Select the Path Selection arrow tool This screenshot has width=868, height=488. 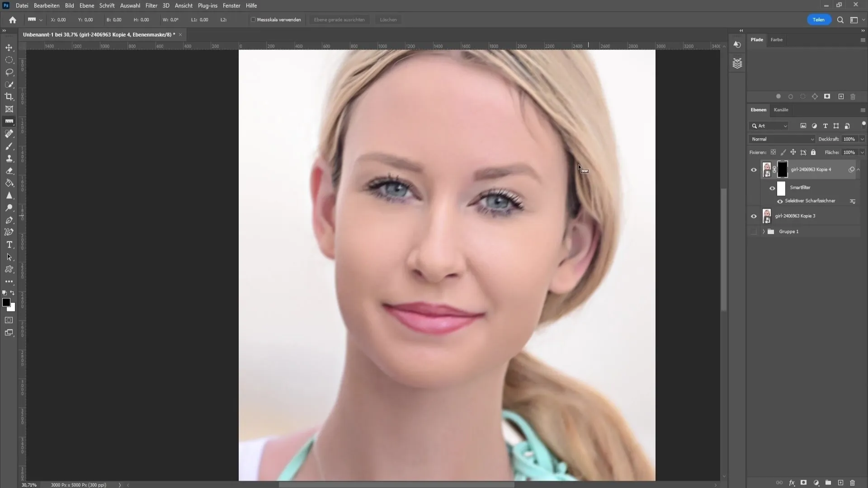[9, 257]
